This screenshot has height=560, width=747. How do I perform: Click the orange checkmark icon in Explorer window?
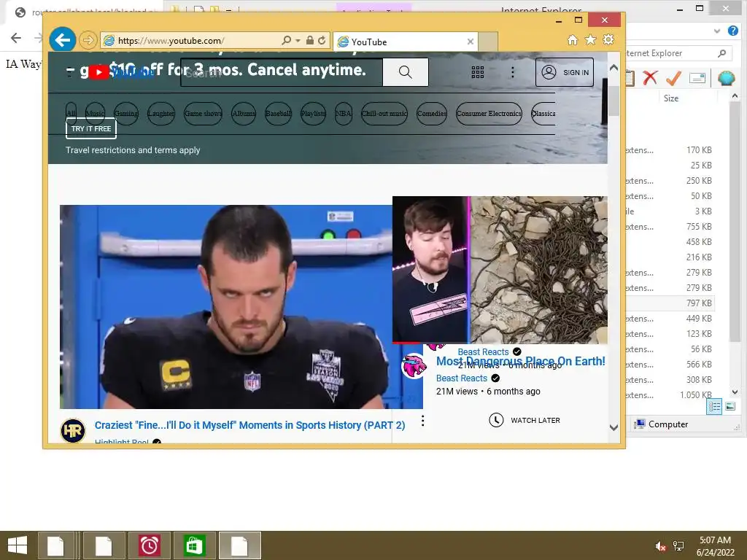(673, 77)
